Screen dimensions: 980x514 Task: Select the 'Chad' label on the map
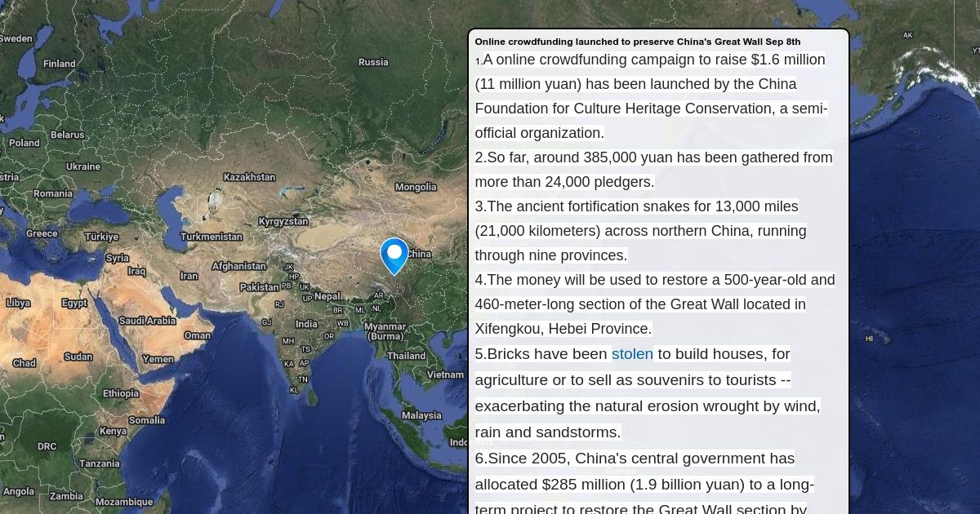tap(24, 363)
